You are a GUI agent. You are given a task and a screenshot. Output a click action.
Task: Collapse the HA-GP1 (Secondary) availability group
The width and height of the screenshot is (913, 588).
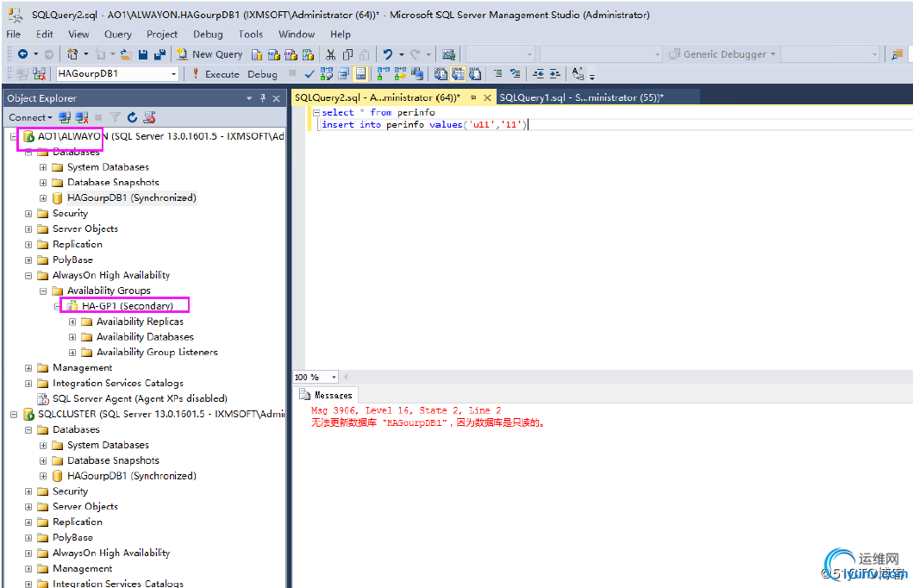click(57, 306)
